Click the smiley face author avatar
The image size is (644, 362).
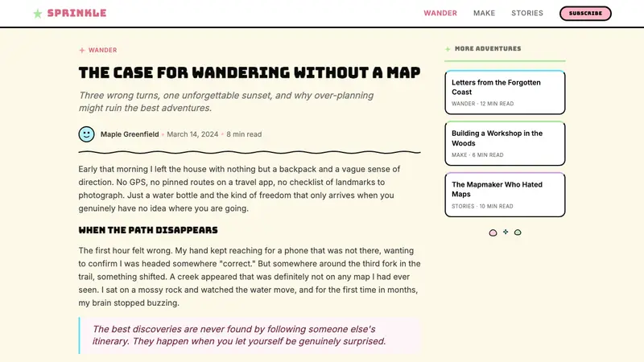click(x=86, y=134)
